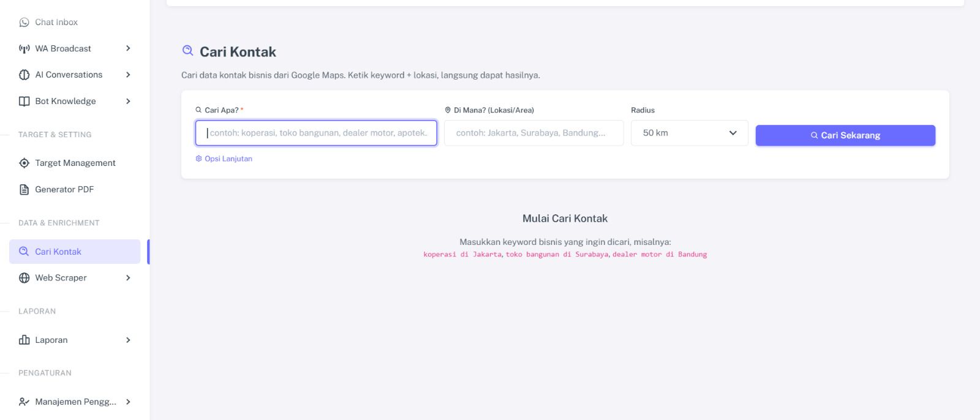Viewport: 980px width, 420px height.
Task: Click the Chat Inbox bubble icon
Action: pyautogui.click(x=24, y=22)
